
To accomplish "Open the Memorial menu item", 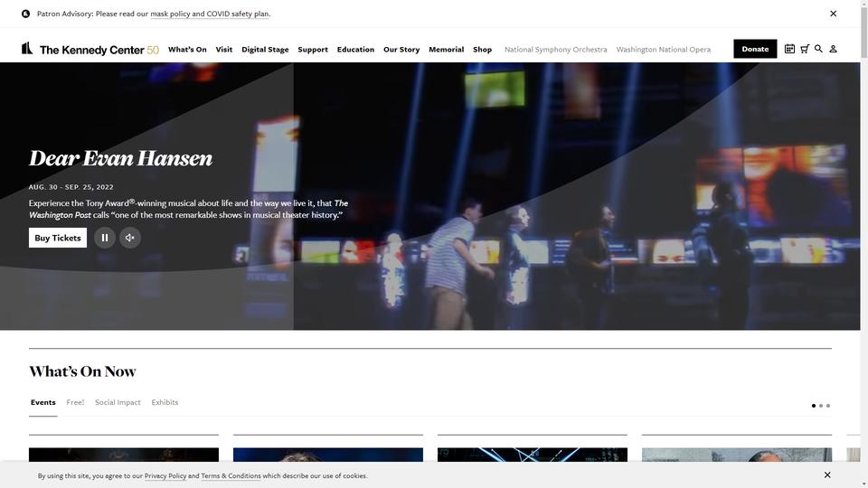I will pyautogui.click(x=446, y=49).
